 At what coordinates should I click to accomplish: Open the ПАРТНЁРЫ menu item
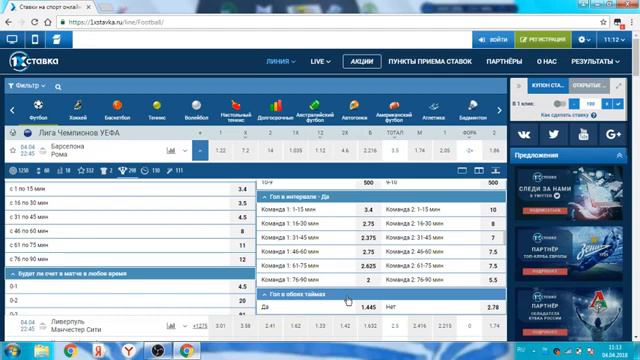tap(504, 61)
